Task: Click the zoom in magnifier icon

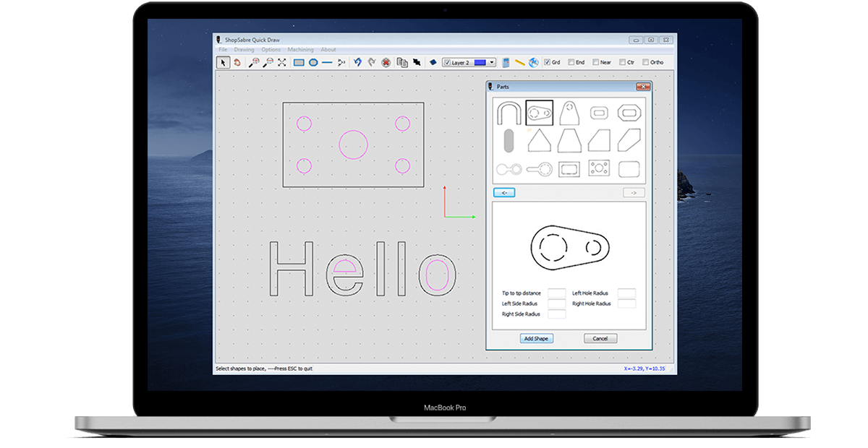Action: coord(254,63)
